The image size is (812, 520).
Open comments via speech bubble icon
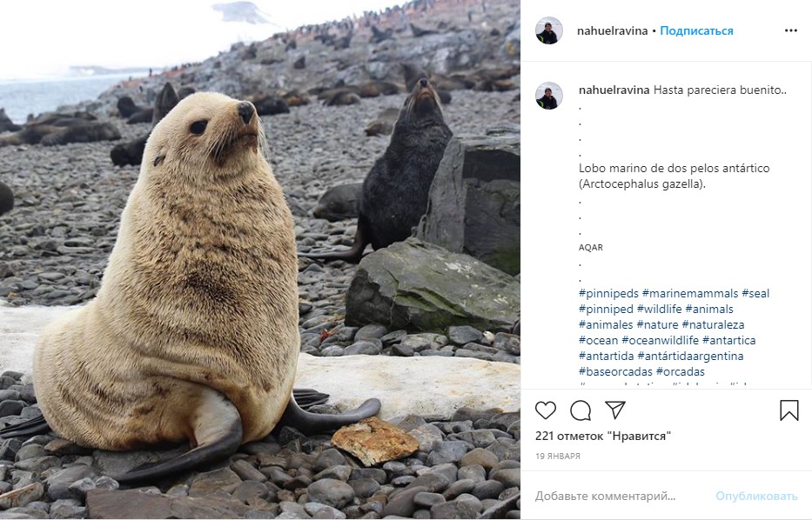click(580, 410)
